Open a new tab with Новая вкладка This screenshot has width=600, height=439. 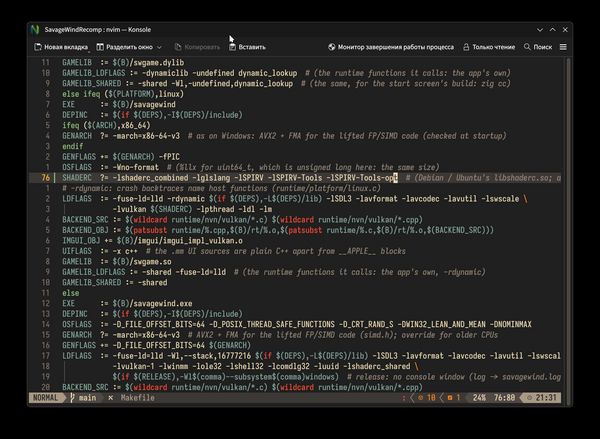(x=61, y=47)
